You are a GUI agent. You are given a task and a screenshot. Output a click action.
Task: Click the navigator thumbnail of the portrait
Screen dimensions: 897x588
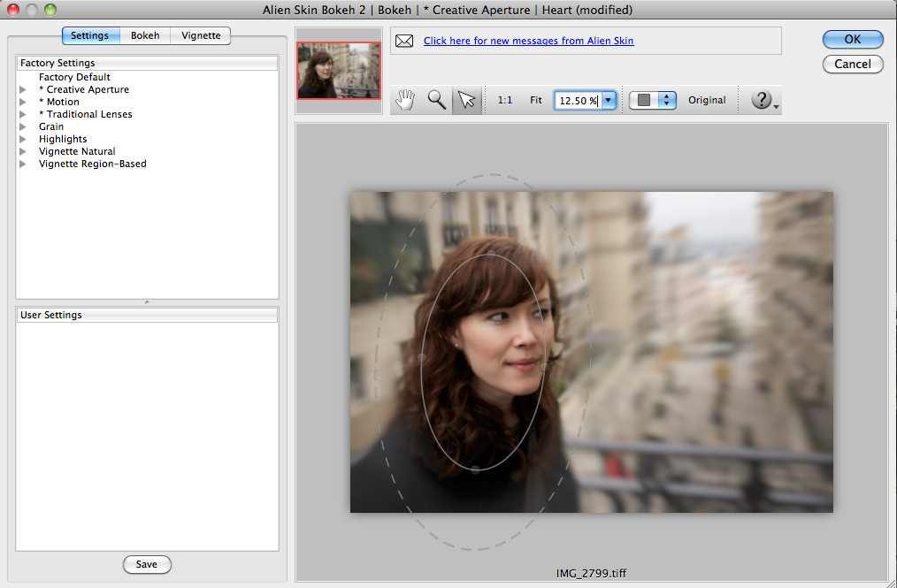[339, 71]
